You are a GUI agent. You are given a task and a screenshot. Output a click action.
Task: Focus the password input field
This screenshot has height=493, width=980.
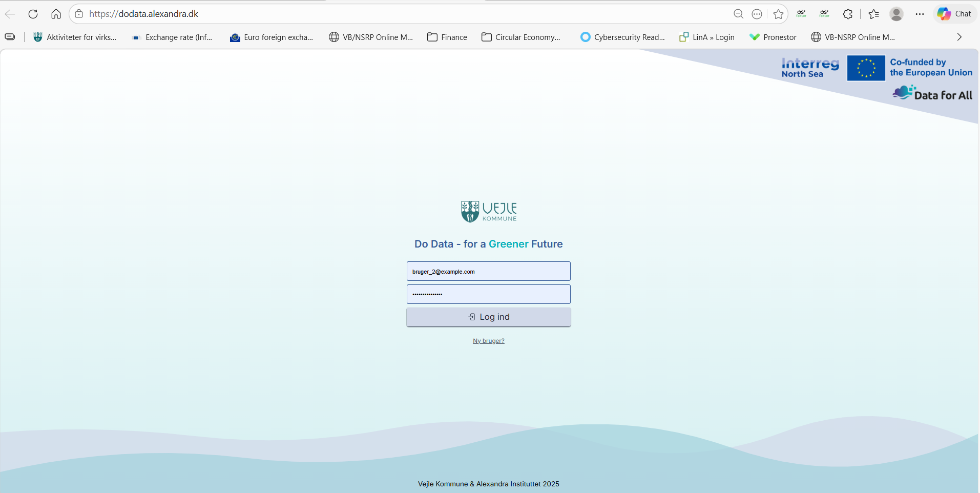(488, 294)
